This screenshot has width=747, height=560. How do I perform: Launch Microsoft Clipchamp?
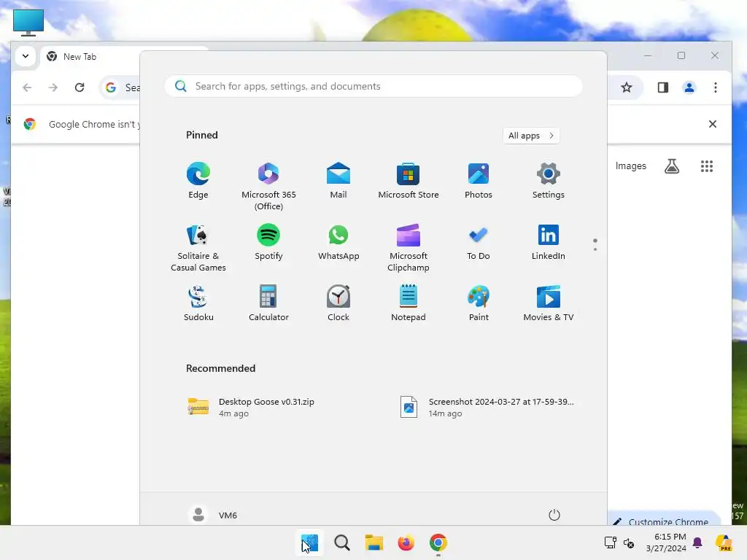(x=409, y=248)
